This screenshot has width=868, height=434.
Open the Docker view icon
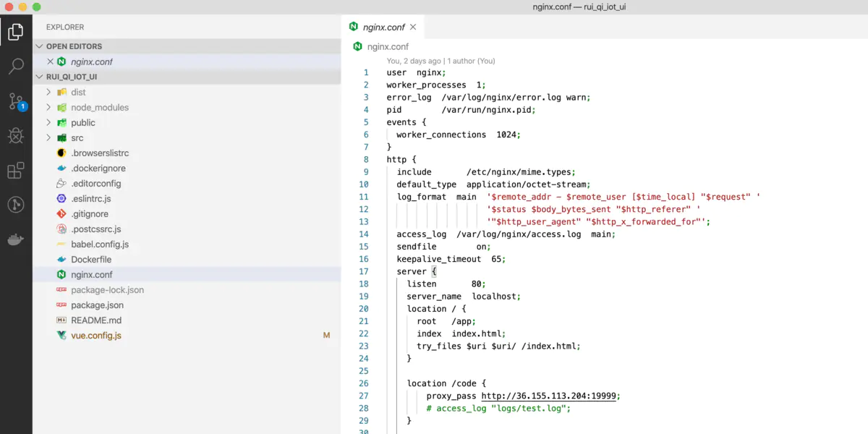pos(16,239)
